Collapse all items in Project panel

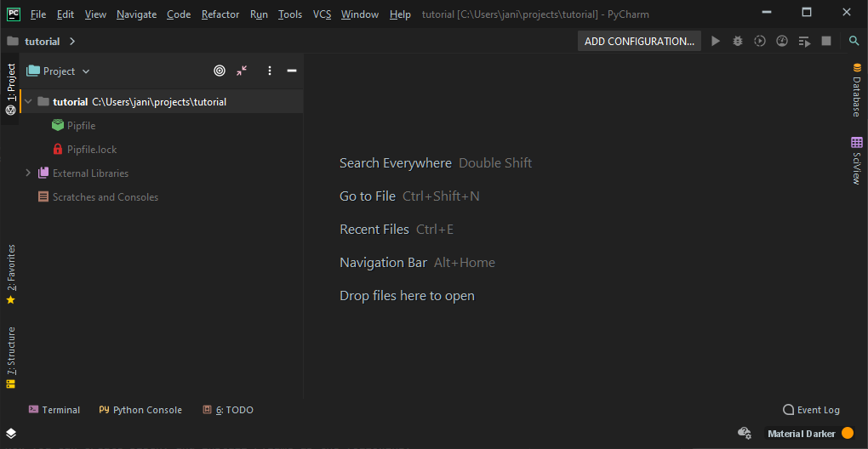click(x=242, y=71)
